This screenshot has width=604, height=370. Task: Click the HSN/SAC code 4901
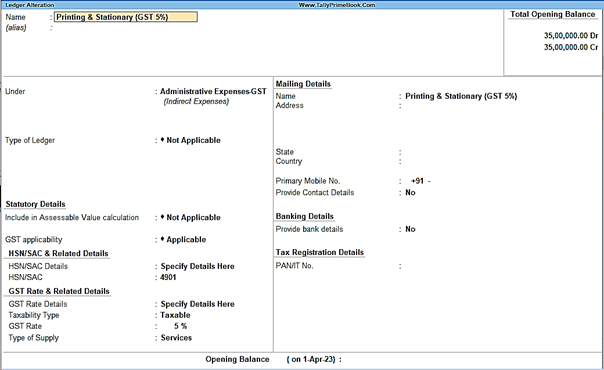[x=168, y=277]
